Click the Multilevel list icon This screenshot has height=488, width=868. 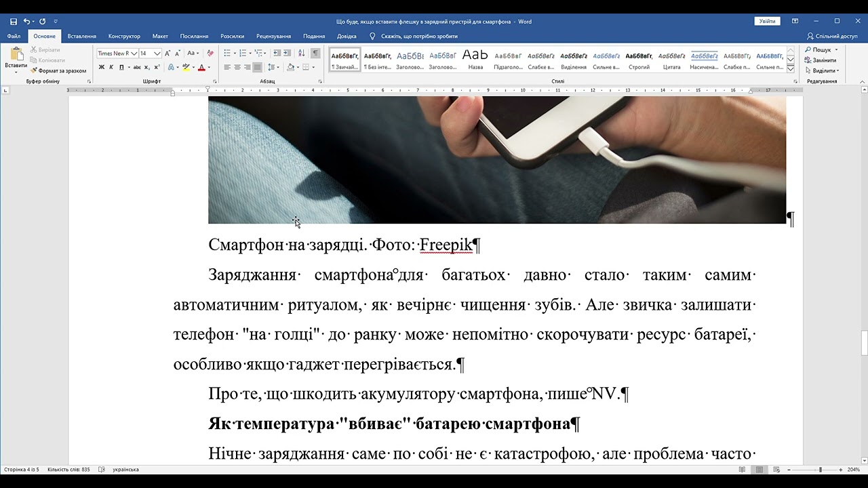click(258, 54)
